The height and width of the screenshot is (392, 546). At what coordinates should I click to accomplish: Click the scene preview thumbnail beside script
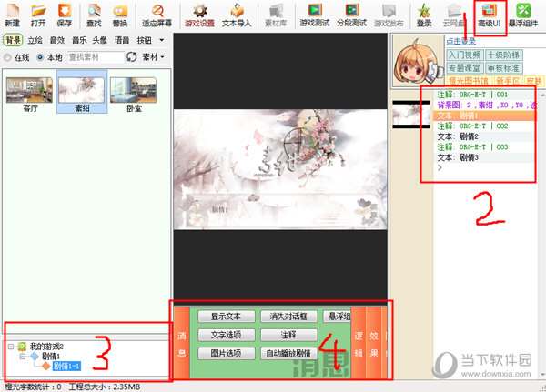pos(411,115)
